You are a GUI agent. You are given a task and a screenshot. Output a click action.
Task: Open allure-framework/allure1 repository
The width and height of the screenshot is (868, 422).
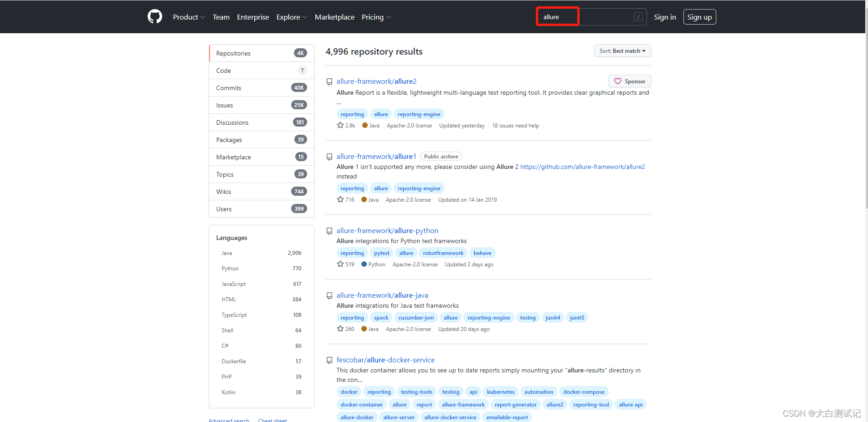pos(376,156)
